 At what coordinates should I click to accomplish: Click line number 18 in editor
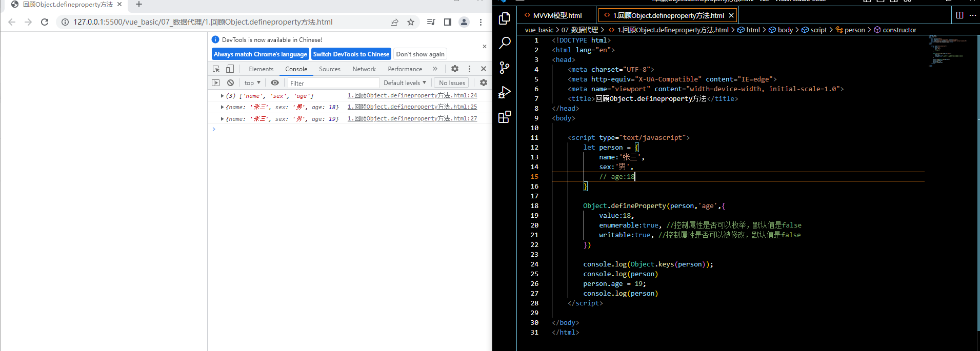(534, 205)
